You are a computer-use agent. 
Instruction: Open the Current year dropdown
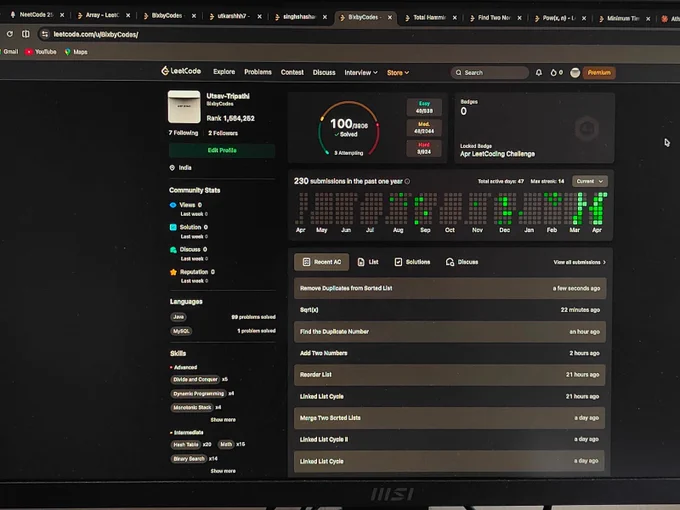(x=590, y=181)
